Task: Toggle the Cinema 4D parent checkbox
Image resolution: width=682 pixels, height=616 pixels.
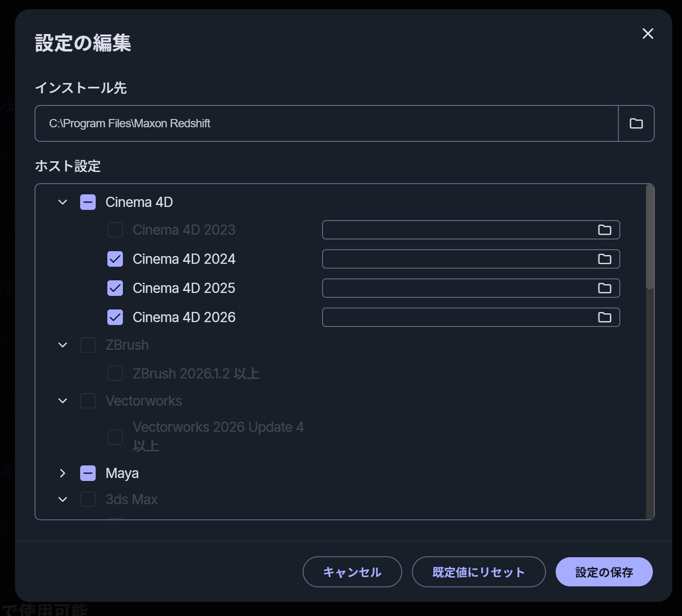Action: tap(88, 202)
